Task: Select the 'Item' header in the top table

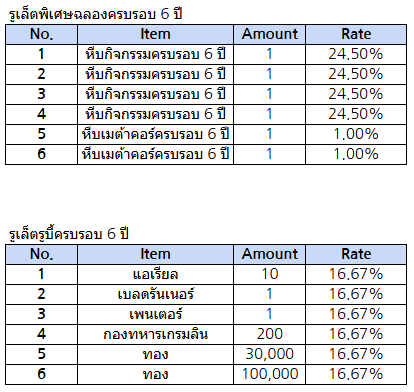Action: [155, 34]
